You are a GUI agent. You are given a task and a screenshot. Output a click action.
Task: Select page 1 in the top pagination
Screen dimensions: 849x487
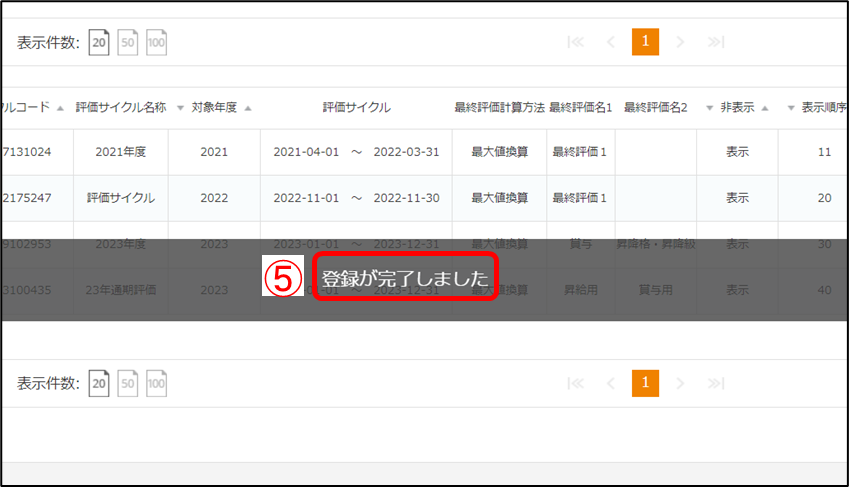pos(645,42)
